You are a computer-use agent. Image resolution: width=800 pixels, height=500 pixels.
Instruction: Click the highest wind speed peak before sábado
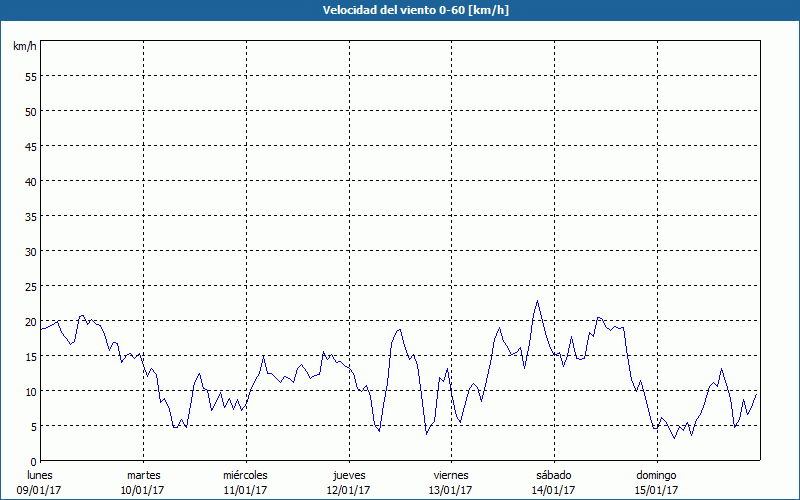point(537,301)
